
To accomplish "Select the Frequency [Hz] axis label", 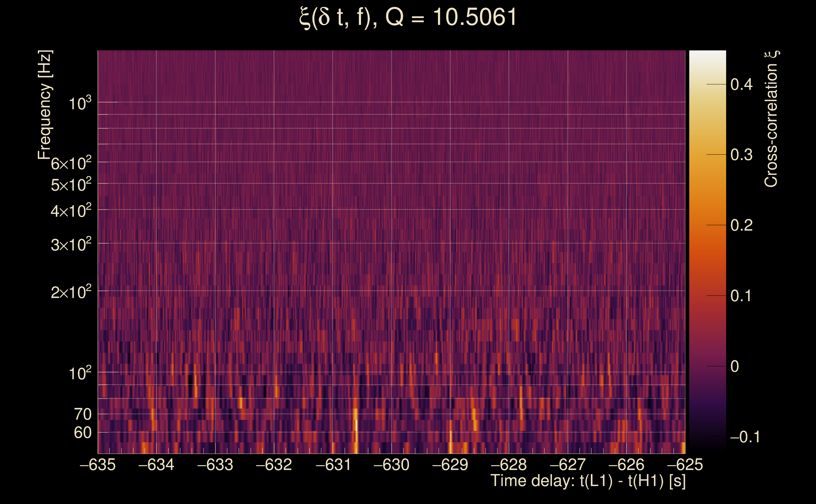I will click(x=45, y=103).
